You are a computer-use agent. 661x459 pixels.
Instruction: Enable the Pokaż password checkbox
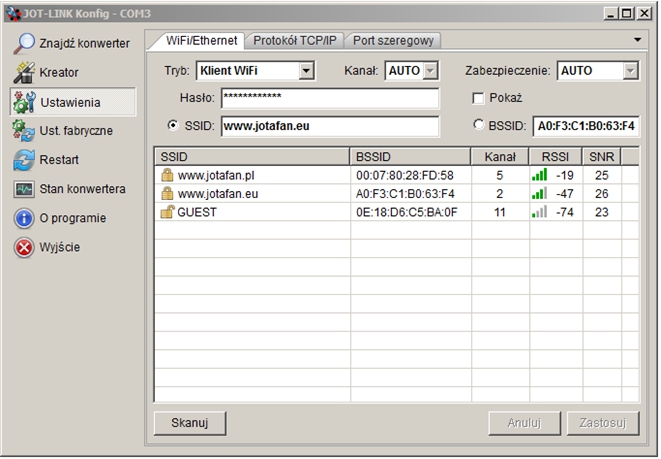(479, 98)
